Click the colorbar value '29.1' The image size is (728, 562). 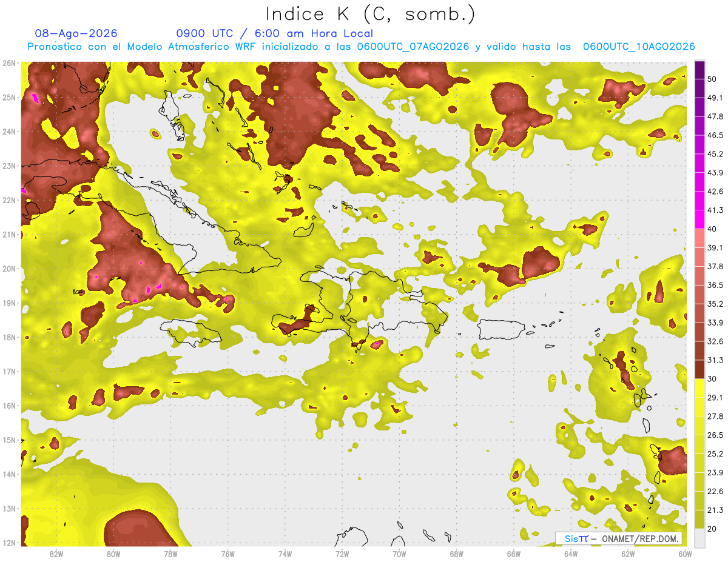(x=715, y=397)
